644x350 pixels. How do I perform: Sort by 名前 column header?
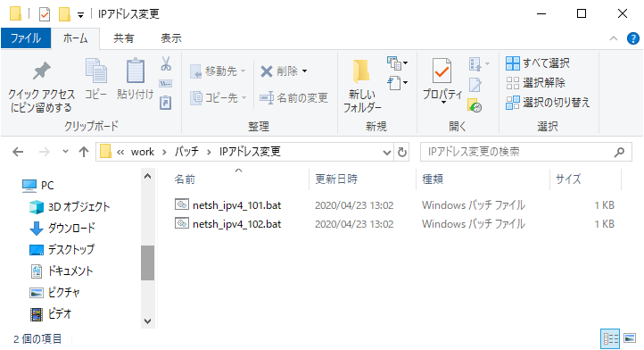(185, 179)
